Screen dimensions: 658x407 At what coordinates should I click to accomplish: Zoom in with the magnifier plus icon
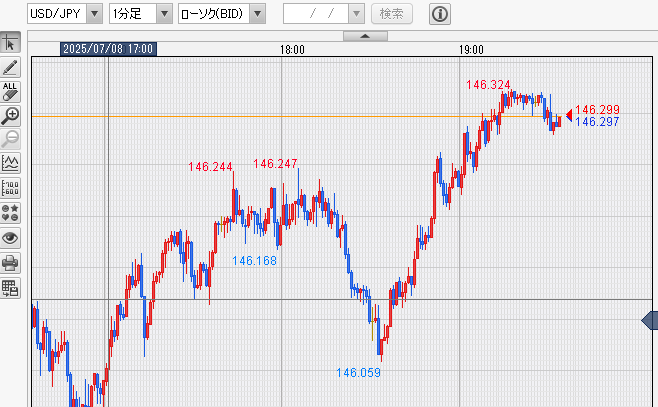(10, 116)
